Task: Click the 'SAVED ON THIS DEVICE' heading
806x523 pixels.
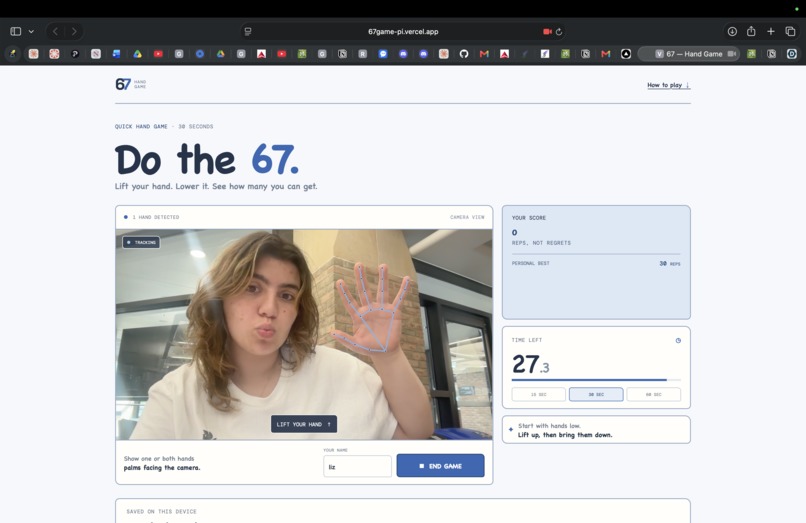Action: click(x=161, y=512)
